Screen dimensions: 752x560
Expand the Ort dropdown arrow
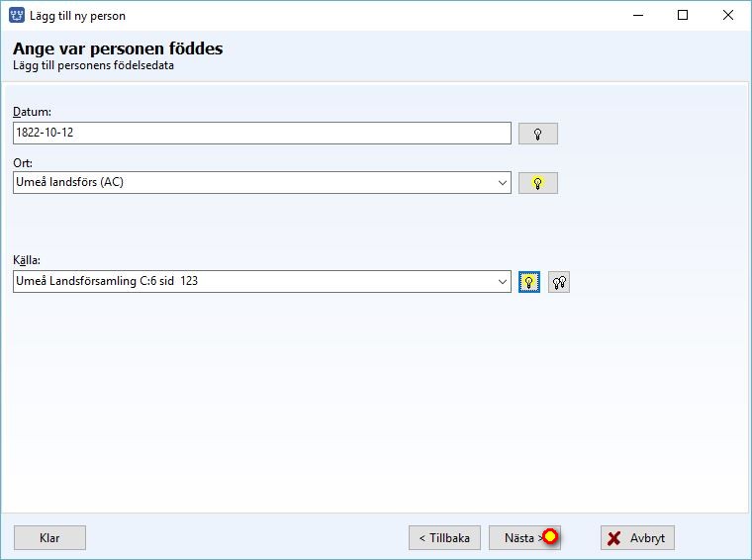[502, 183]
